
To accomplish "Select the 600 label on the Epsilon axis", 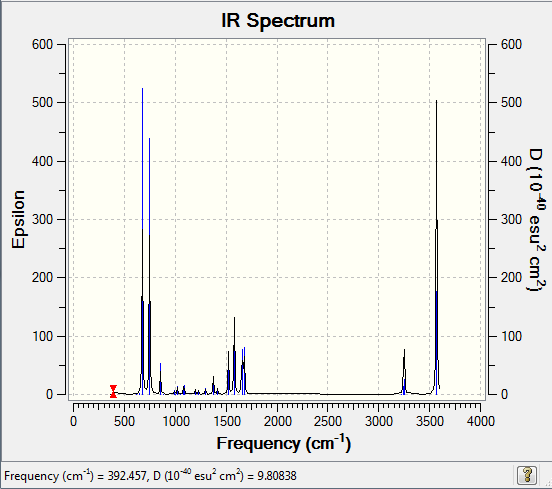I will click(x=42, y=44).
